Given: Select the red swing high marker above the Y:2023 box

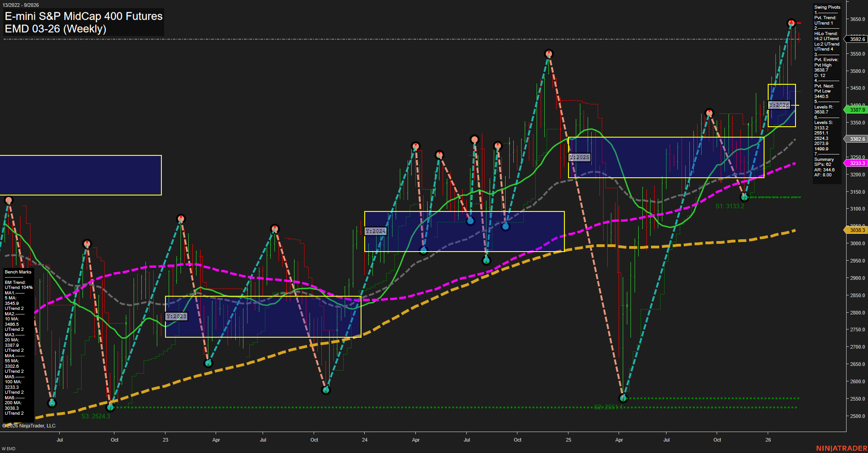Looking at the screenshot, I should click(181, 219).
